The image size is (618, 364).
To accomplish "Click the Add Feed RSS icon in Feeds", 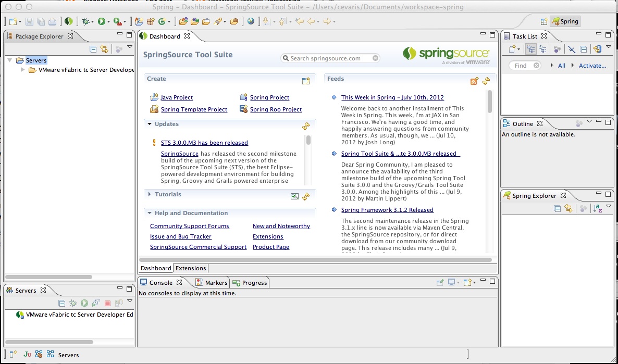I will click(474, 81).
